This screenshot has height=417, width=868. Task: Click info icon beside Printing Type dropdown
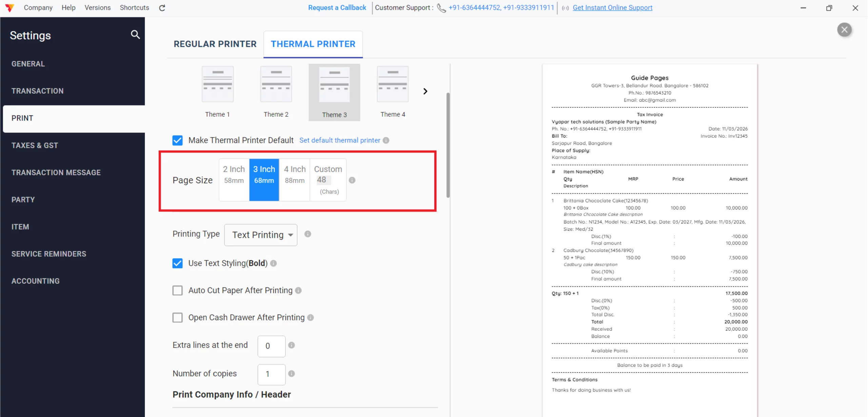tap(308, 234)
